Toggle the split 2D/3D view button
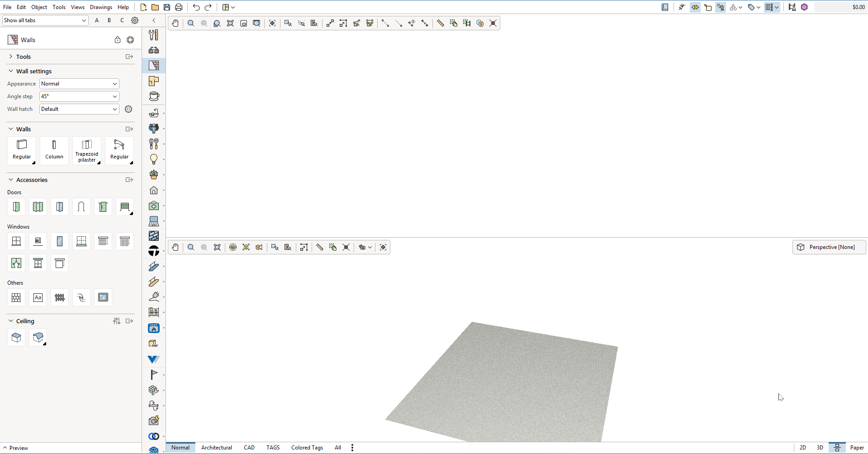 837,448
